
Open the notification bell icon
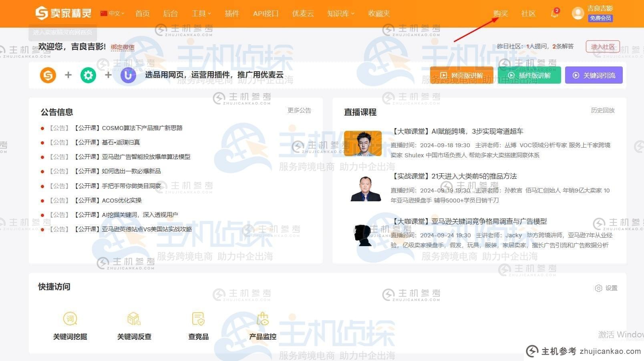coord(555,13)
